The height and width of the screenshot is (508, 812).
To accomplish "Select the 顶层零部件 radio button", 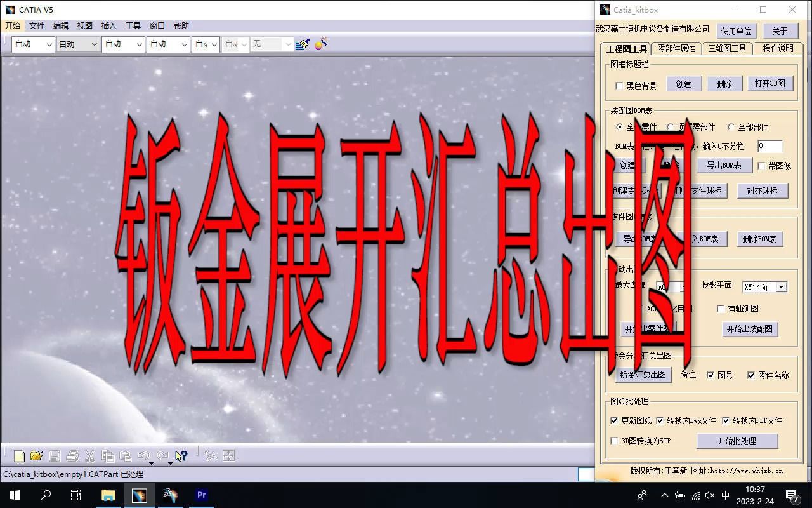I will [671, 127].
